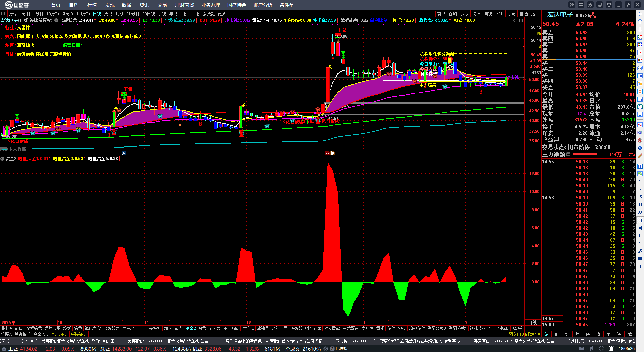Image resolution: width=644 pixels, height=352 pixels.
Task: Activate the pencil drawing tool icon
Action: tap(640, 156)
